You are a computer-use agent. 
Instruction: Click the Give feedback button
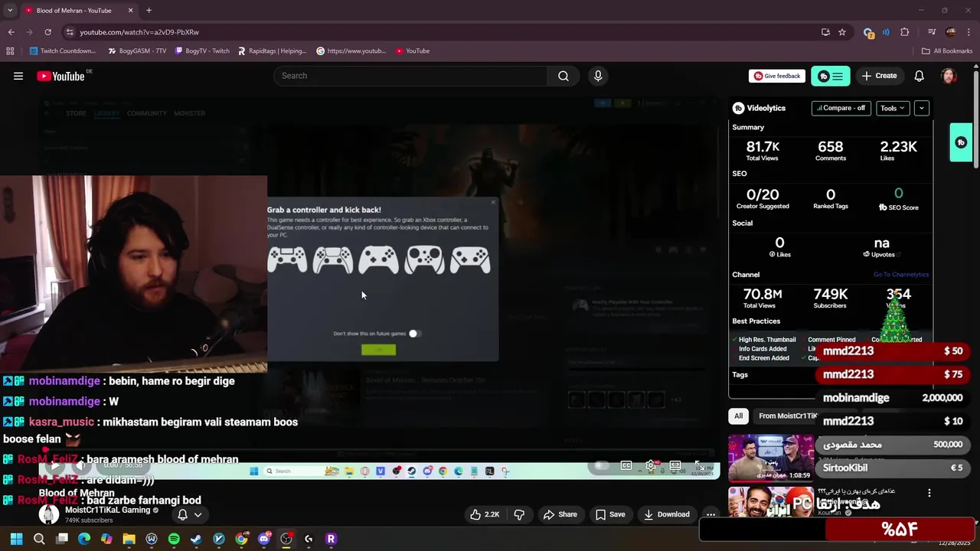(777, 76)
